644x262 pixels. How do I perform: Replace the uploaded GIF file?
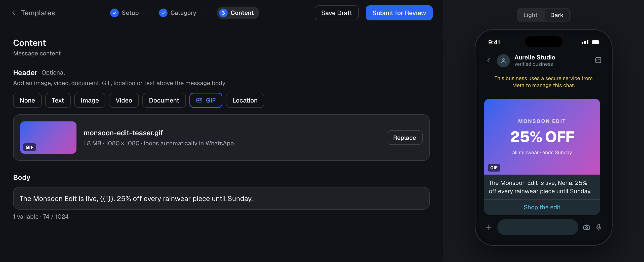(x=405, y=138)
